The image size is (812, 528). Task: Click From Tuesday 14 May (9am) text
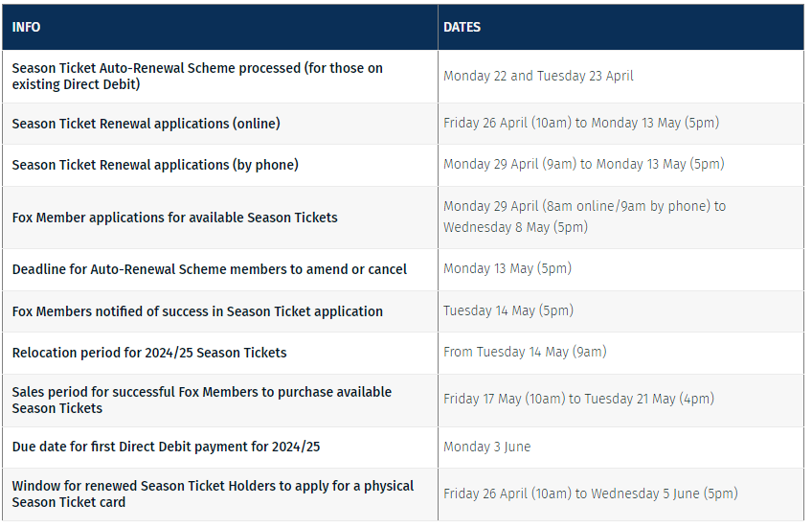(525, 353)
